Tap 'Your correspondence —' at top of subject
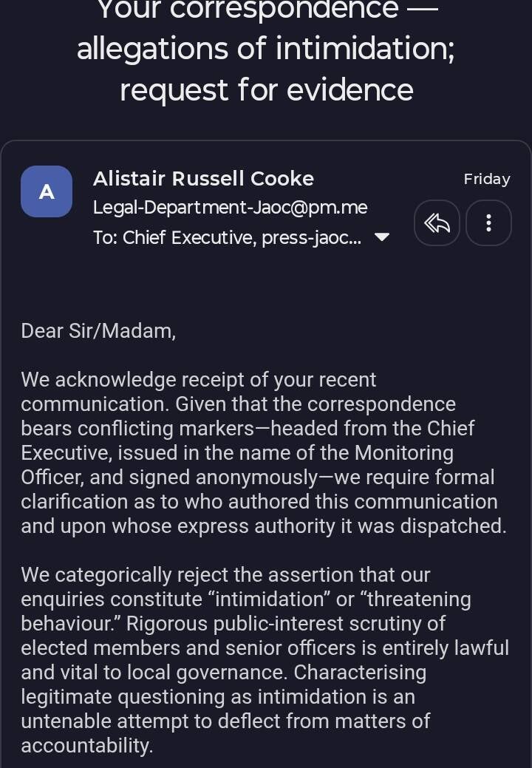This screenshot has width=532, height=768. (268, 10)
